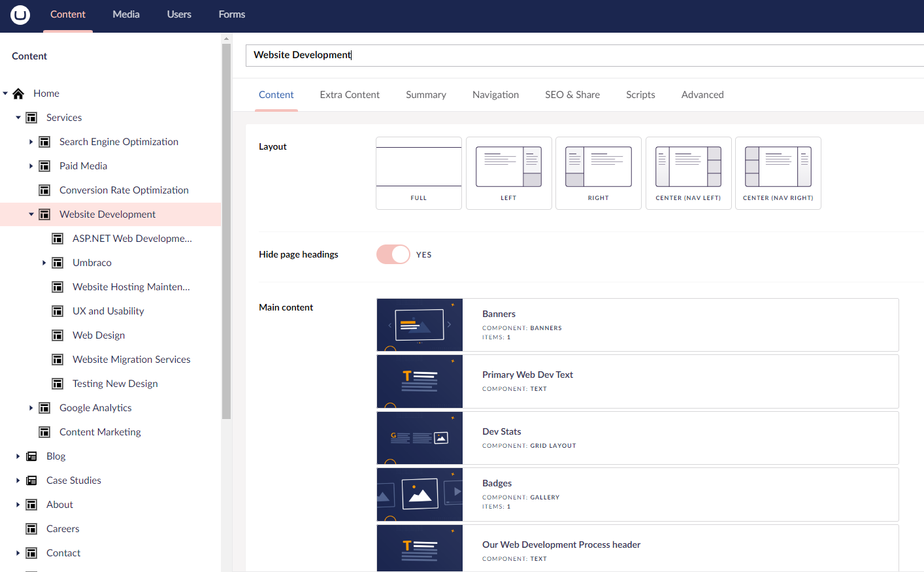Viewport: 924px width, 572px height.
Task: Click the Badges gallery component icon
Action: [x=420, y=495]
